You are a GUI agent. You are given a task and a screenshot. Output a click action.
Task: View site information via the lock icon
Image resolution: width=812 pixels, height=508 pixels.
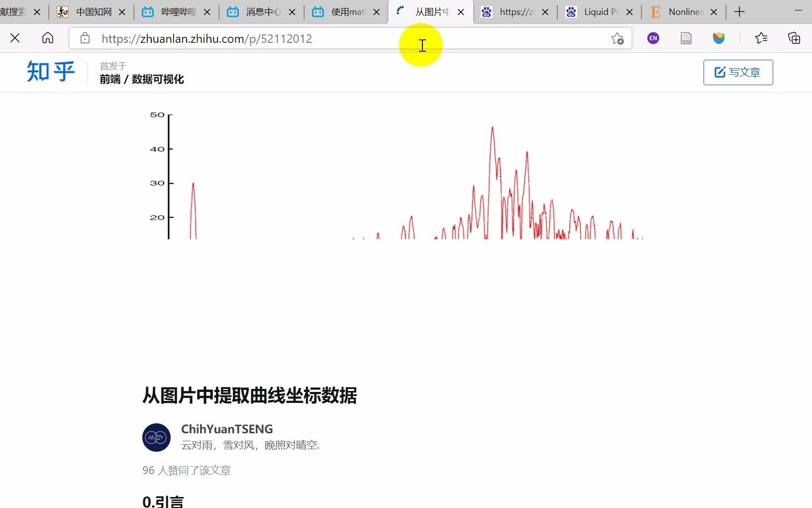click(85, 38)
